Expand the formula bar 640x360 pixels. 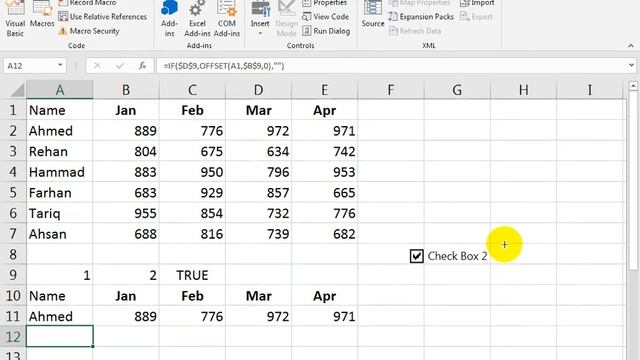pos(631,66)
